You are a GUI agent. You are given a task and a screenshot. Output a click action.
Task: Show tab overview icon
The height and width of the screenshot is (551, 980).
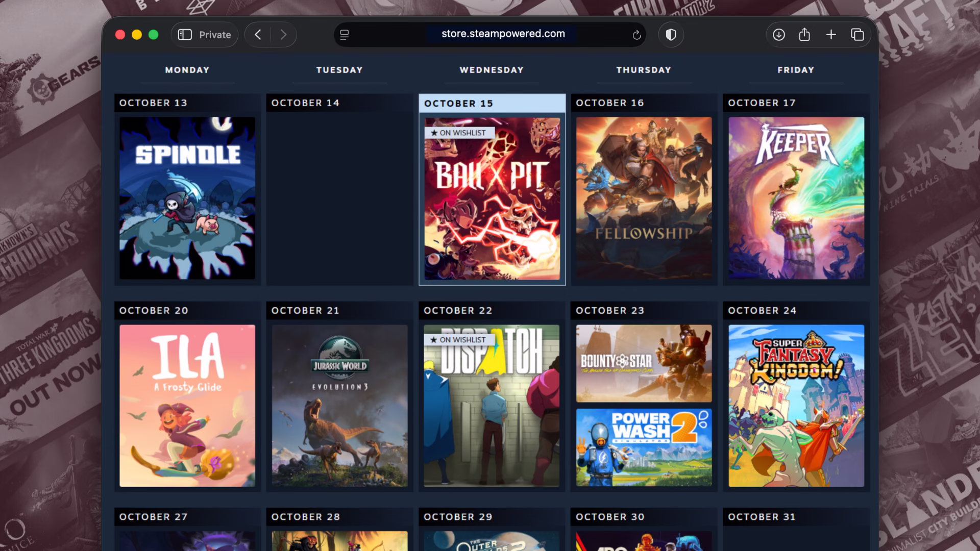[x=857, y=35]
